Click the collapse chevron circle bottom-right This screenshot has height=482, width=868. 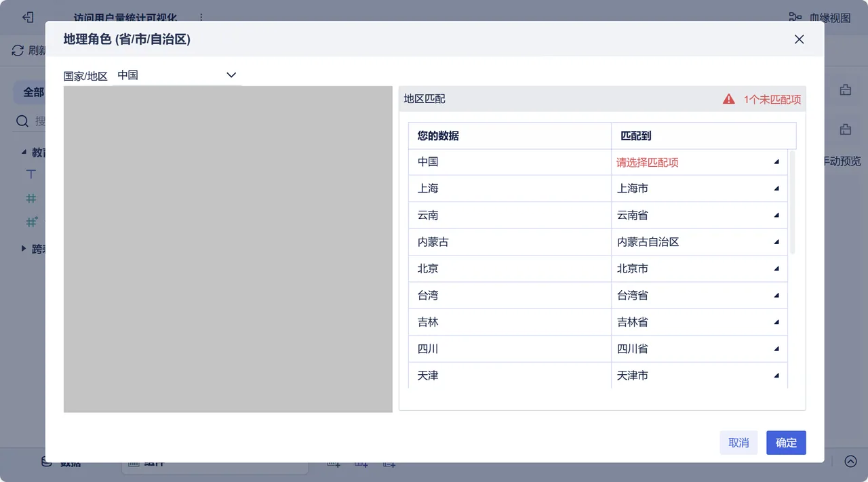click(x=850, y=461)
